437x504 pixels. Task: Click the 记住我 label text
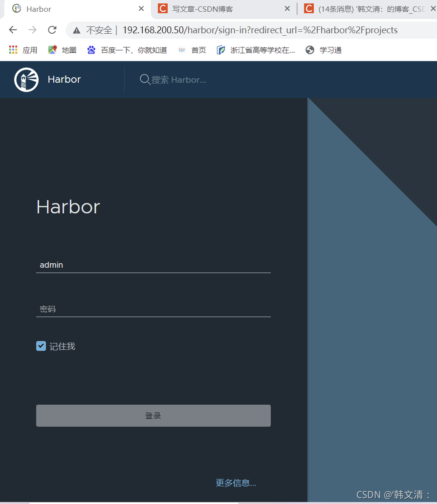tap(62, 346)
